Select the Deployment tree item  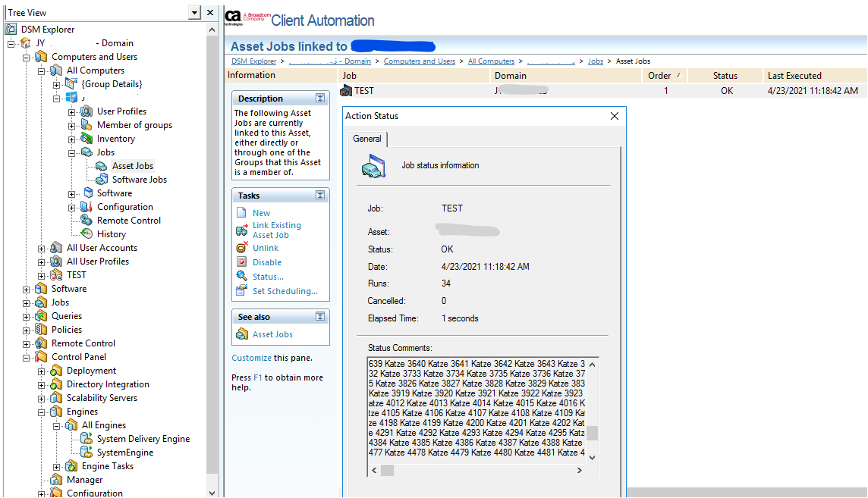tap(91, 371)
